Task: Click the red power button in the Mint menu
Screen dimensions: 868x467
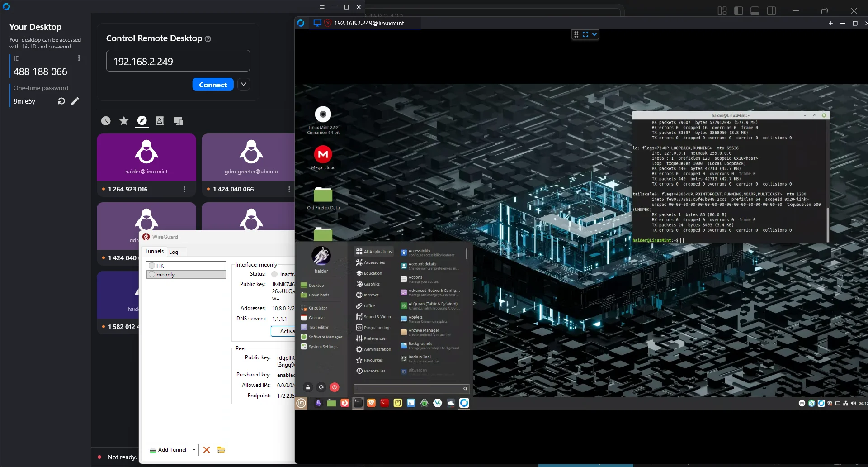Action: click(x=335, y=387)
